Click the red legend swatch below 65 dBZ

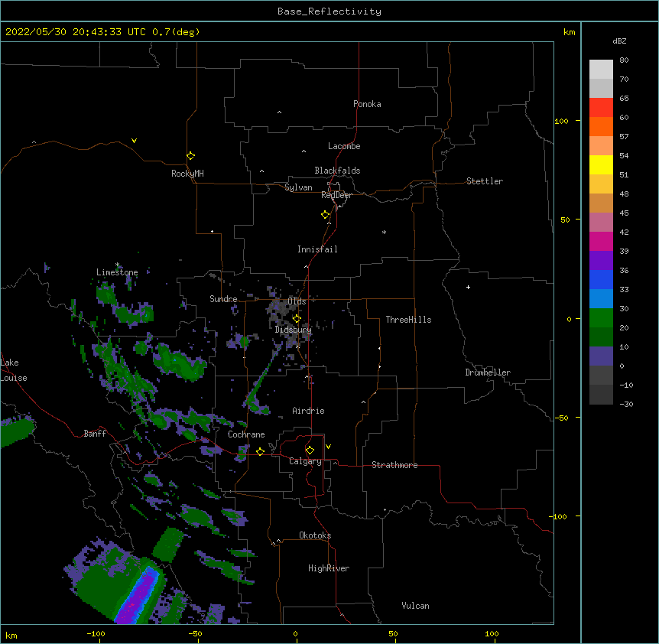tap(601, 107)
